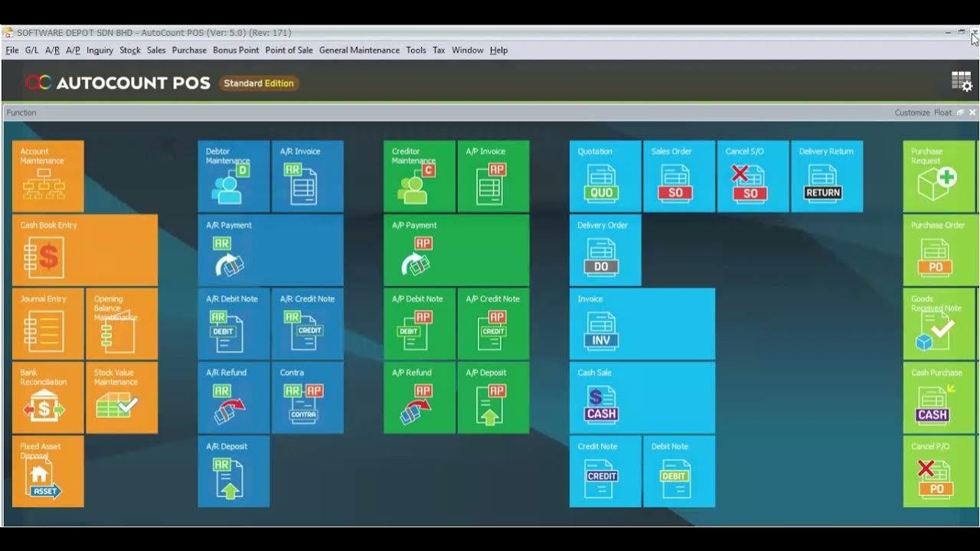Open the Invoice tile
The image size is (980, 551).
click(x=642, y=324)
